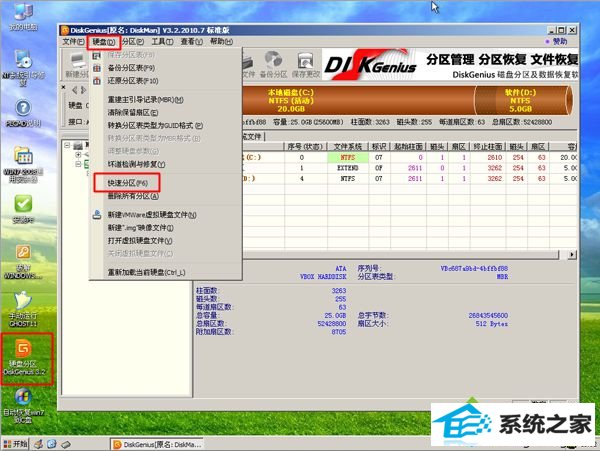
Task: Open the 硬盘(D) menu
Action: 104,42
